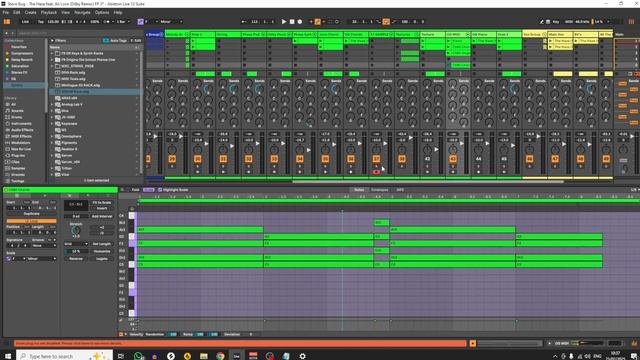
Task: Start playback with the transport Play button
Action: point(284,22)
